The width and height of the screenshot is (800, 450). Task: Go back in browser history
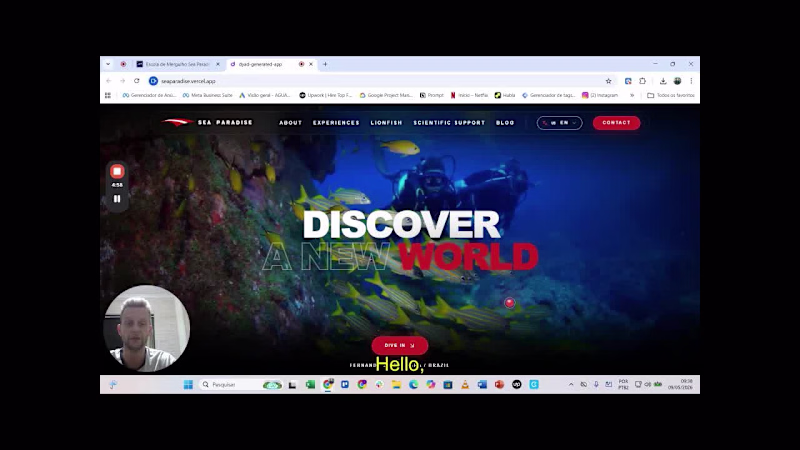click(x=109, y=81)
